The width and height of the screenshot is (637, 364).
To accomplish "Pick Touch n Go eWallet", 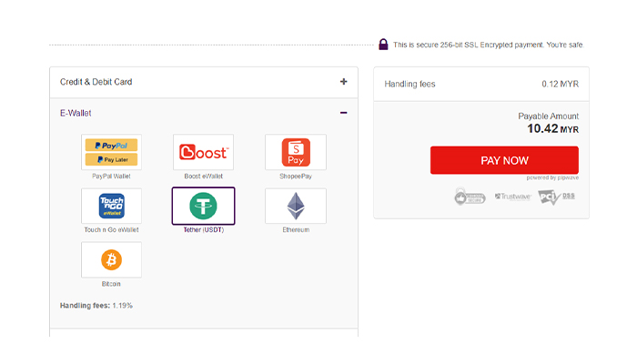I will (111, 206).
